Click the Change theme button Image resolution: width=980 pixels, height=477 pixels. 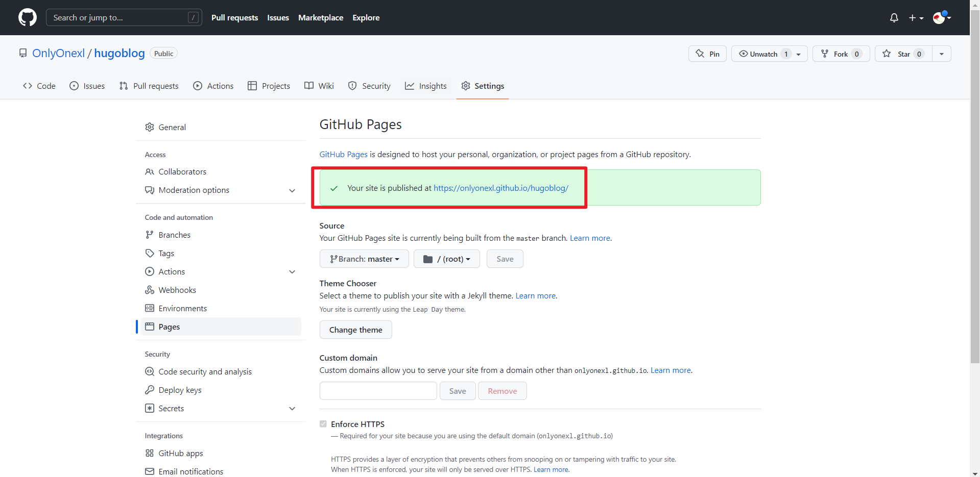[355, 330]
